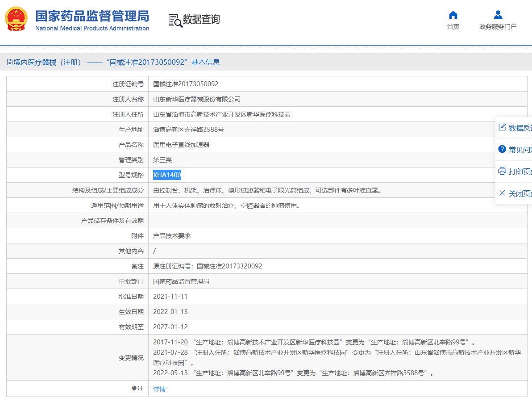The image size is (532, 402).
Task: Click the 其他内容 slash value
Action: (154, 251)
